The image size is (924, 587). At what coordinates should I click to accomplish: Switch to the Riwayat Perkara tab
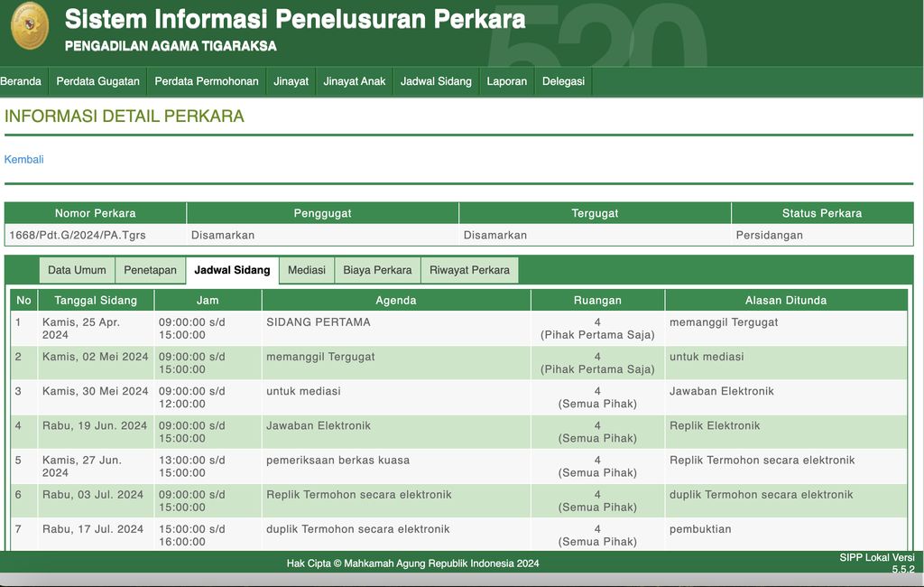tap(469, 270)
